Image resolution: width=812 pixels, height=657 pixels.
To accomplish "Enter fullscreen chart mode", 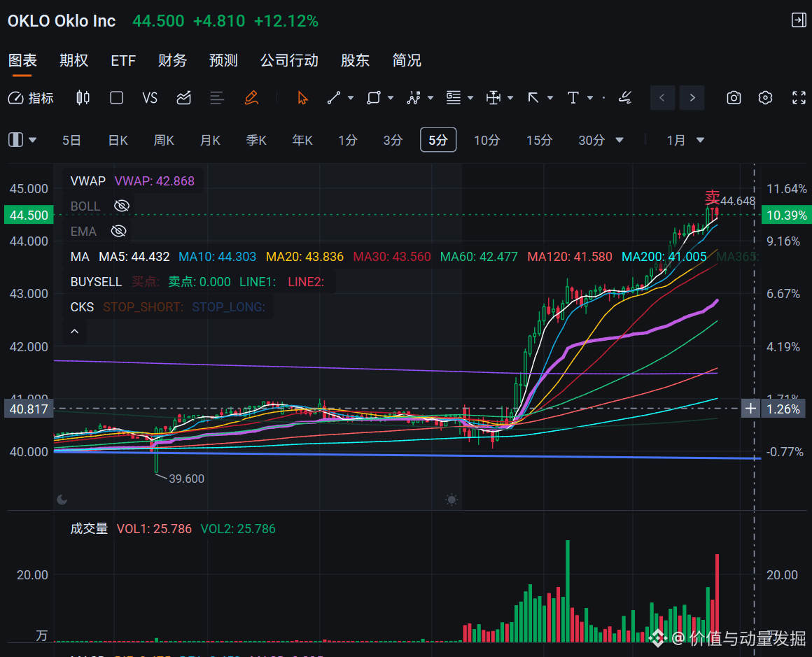I will [799, 98].
